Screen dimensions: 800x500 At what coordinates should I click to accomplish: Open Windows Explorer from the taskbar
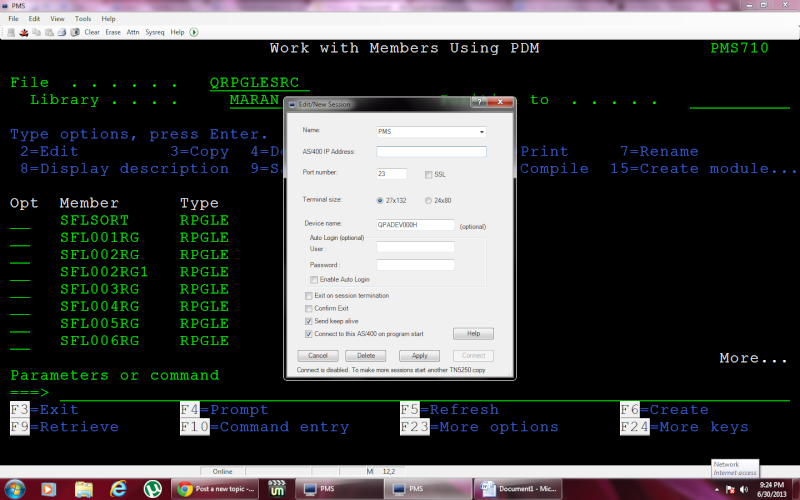point(84,489)
